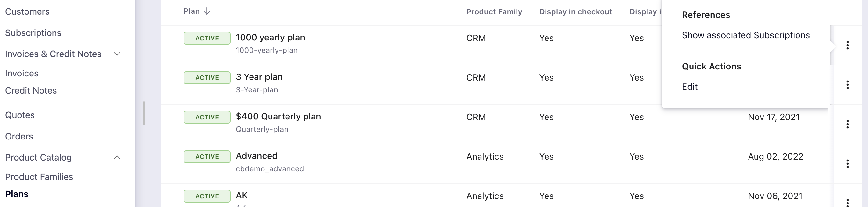868x207 pixels.
Task: Navigate to Invoices page
Action: pos(22,73)
